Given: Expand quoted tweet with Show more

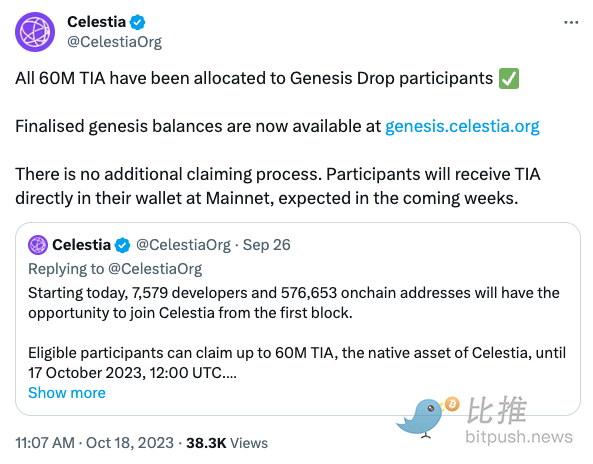Looking at the screenshot, I should pyautogui.click(x=67, y=393).
